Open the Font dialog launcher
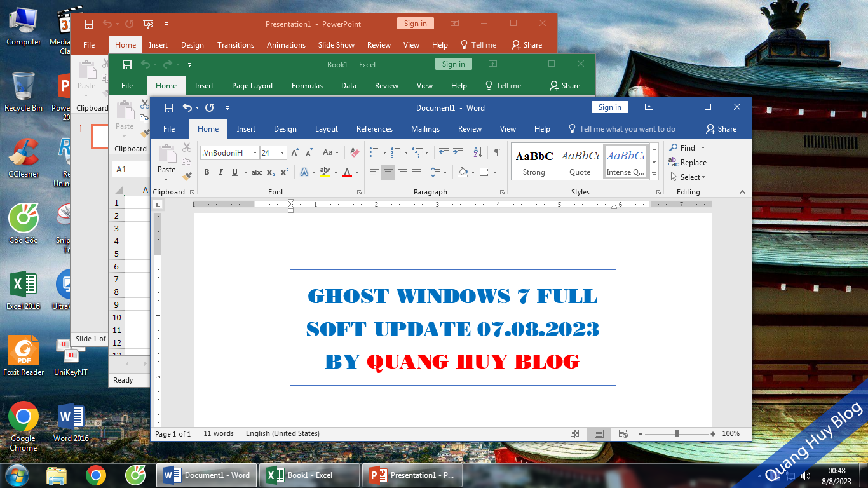Viewport: 868px width, 488px height. click(x=359, y=192)
